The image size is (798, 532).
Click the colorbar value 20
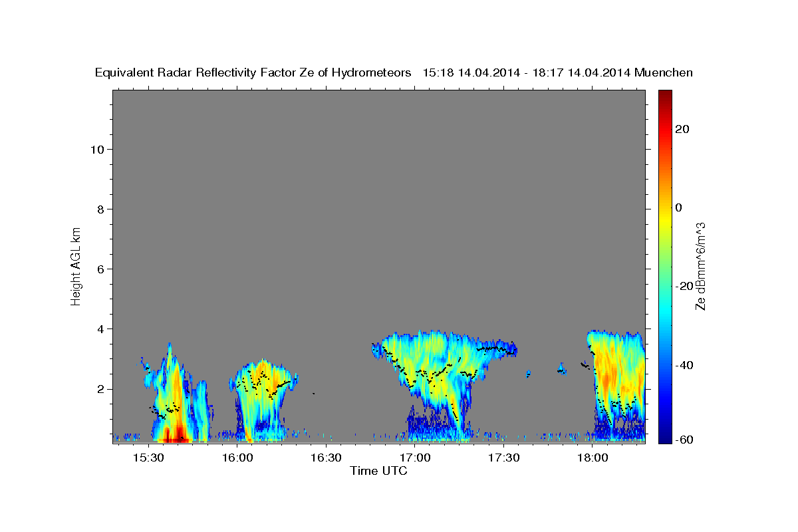pyautogui.click(x=682, y=130)
